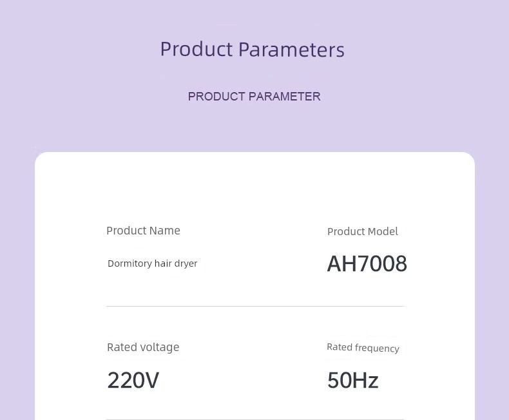Click the word Parameters in the title

(291, 50)
